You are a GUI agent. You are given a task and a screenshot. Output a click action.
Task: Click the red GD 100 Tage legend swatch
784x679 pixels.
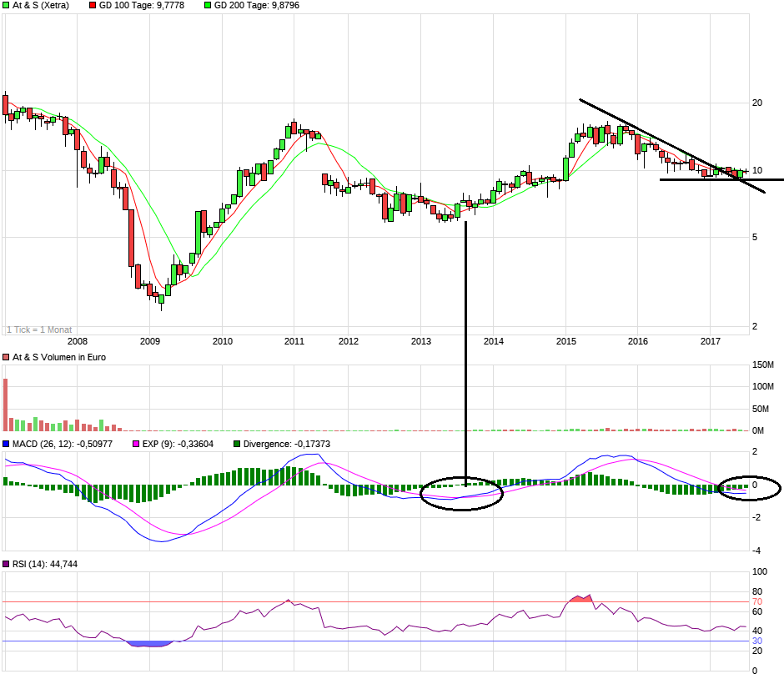coord(93,6)
